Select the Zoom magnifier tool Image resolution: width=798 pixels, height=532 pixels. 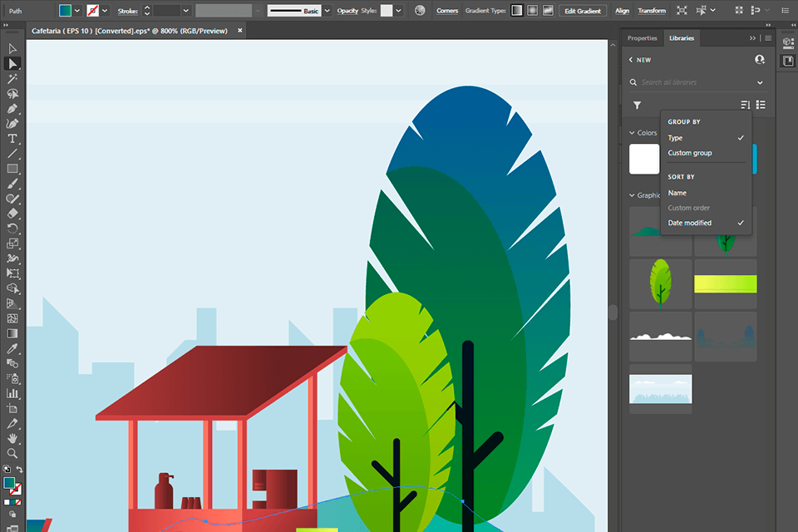(12, 453)
